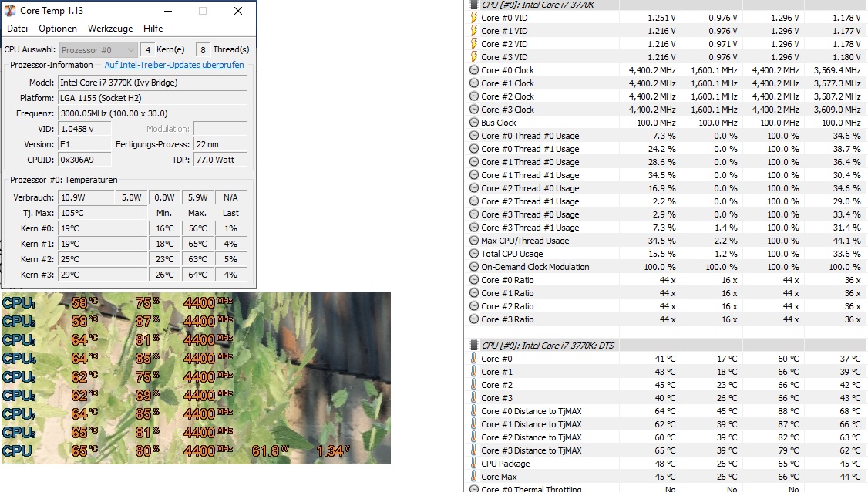
Task: Select the Core #2 Thread #0 Usage row label
Action: click(x=530, y=188)
